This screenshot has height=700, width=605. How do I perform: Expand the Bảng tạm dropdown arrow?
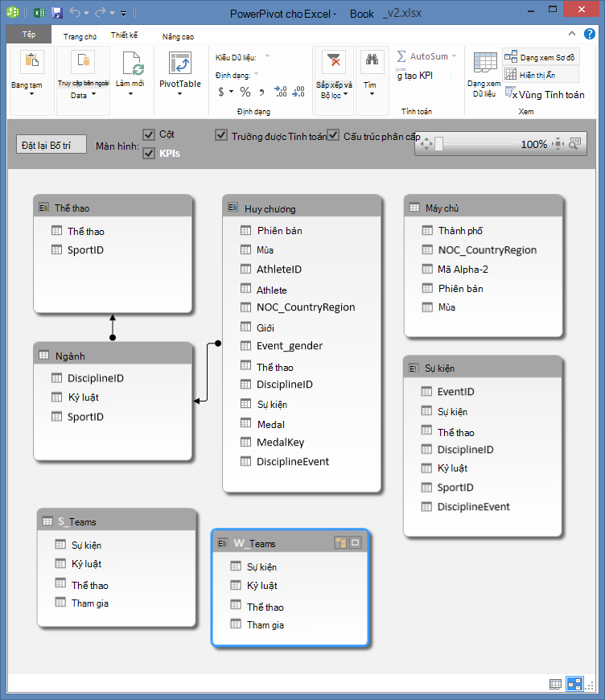coord(31,94)
